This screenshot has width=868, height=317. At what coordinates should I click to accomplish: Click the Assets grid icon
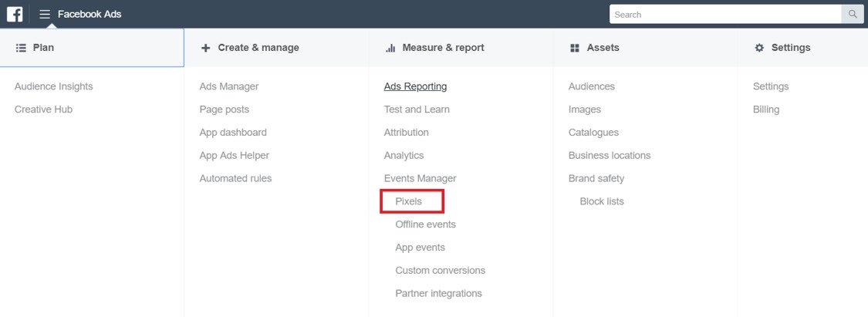click(x=575, y=48)
